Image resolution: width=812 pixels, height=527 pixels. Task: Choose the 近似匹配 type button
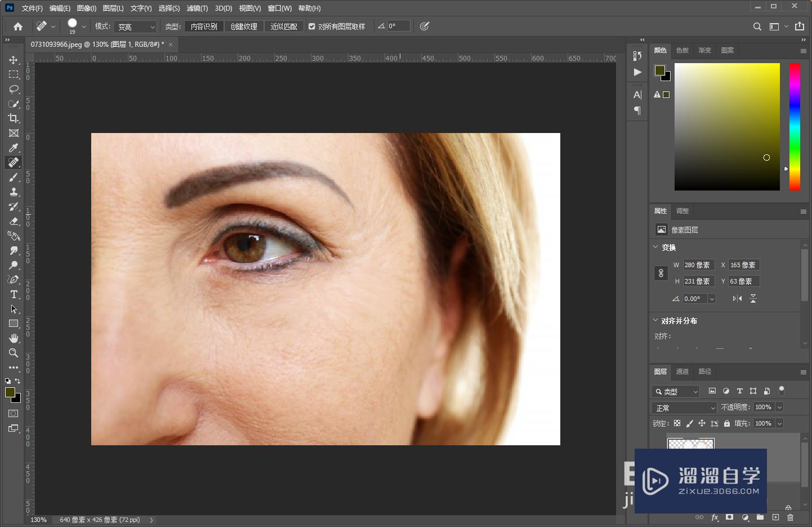pyautogui.click(x=284, y=26)
